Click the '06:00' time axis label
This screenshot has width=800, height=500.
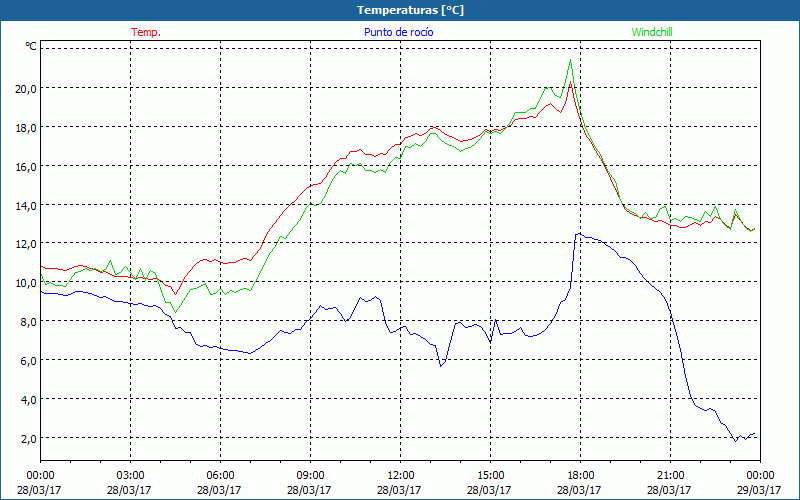(x=220, y=476)
